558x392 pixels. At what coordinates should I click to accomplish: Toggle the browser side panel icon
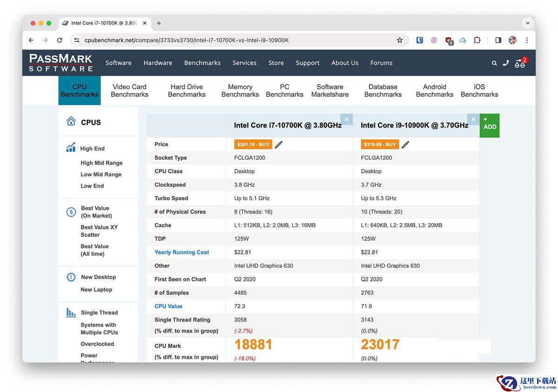pos(498,40)
